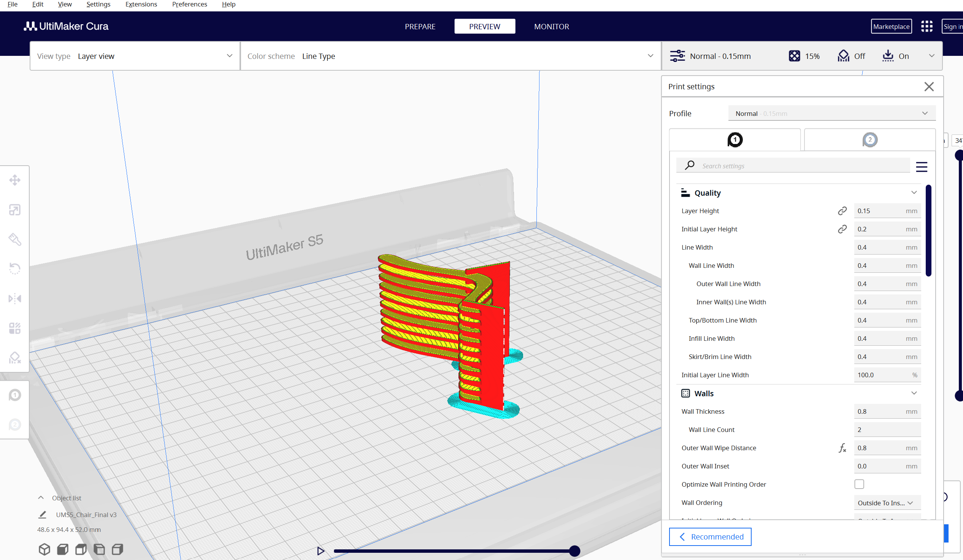This screenshot has width=963, height=560.
Task: Click the infill 15% icon in summary bar
Action: [x=795, y=56]
